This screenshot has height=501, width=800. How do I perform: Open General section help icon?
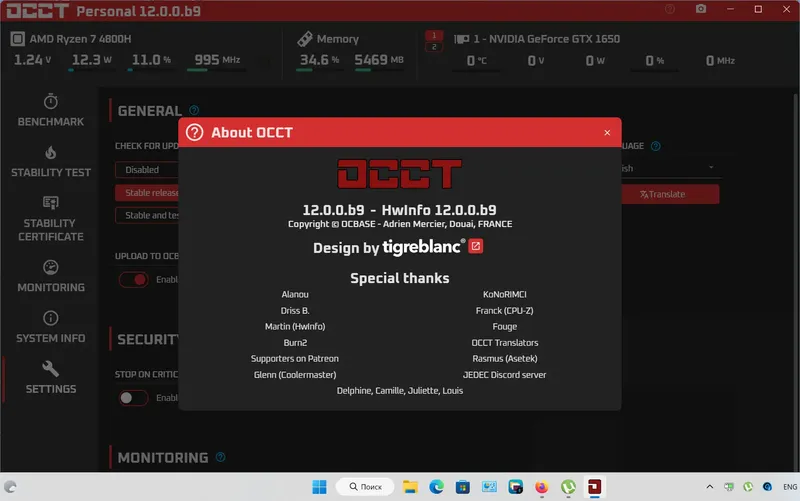pyautogui.click(x=194, y=110)
